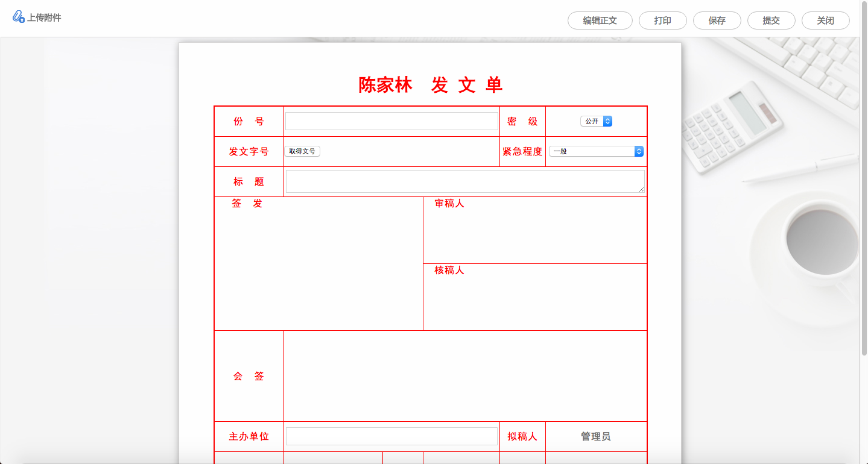Click the 编辑正文 button
The image size is (868, 464).
[x=600, y=20]
